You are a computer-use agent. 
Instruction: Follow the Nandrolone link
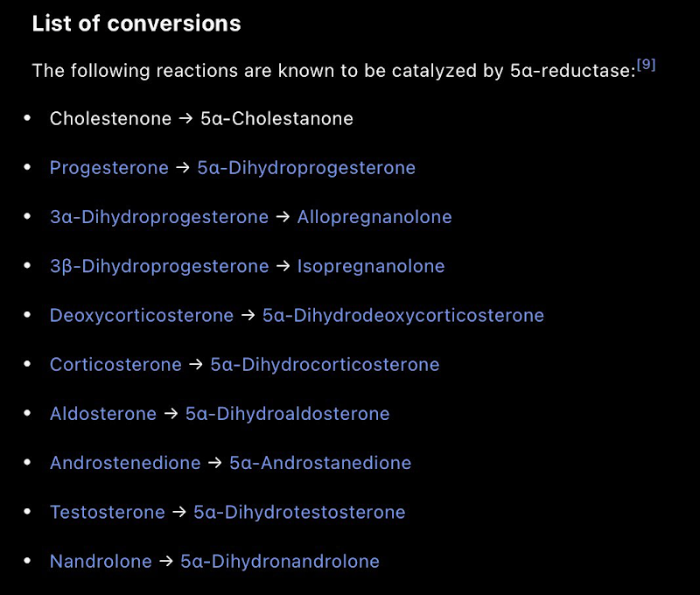[x=101, y=561]
